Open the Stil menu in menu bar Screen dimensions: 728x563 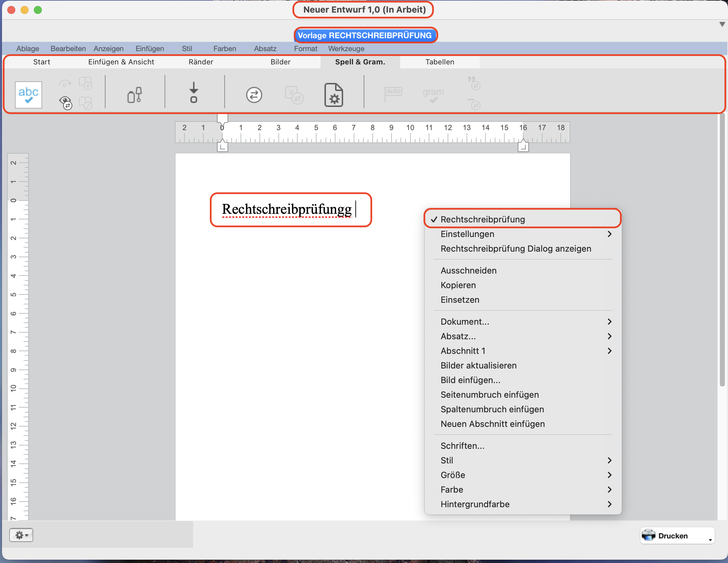point(187,48)
